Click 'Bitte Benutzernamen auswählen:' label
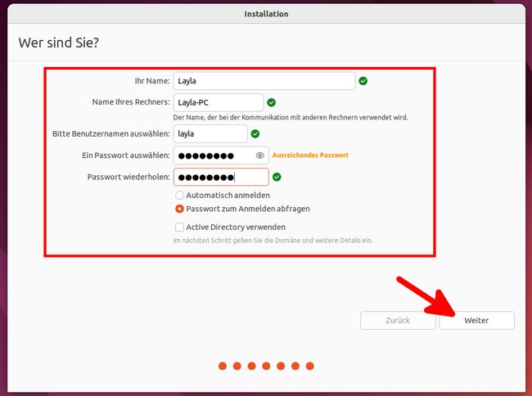Viewport: 532px width, 396px height. click(111, 134)
